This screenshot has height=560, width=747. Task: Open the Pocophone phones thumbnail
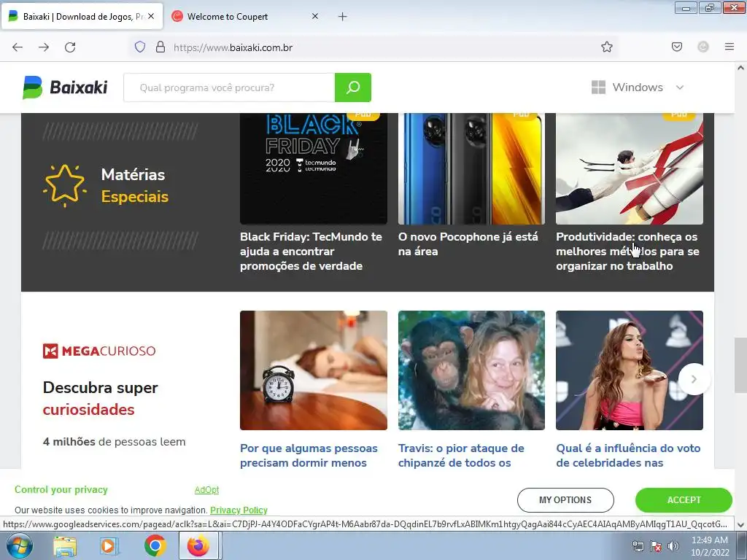[x=471, y=168]
